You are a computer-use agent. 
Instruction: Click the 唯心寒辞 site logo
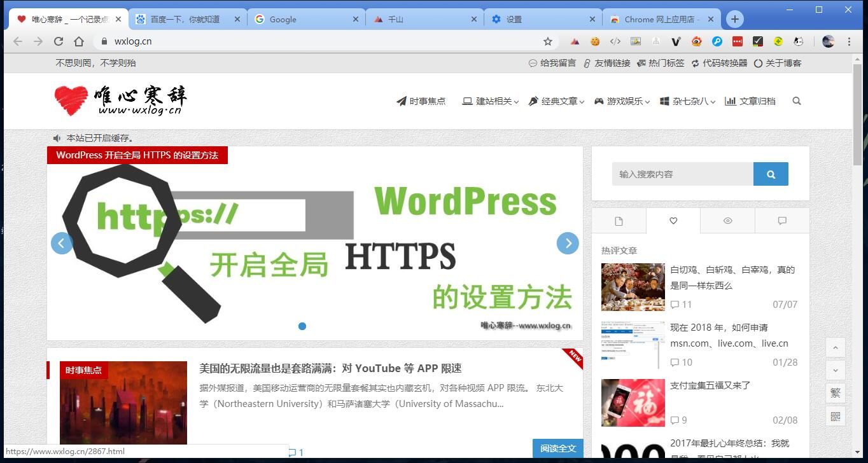[x=121, y=100]
